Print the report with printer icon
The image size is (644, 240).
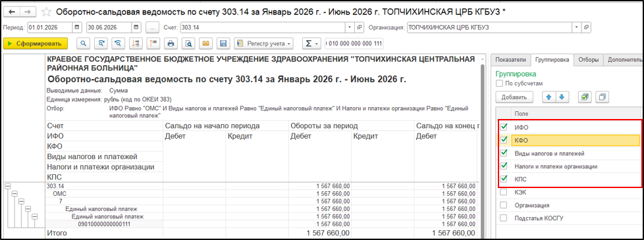pos(171,43)
